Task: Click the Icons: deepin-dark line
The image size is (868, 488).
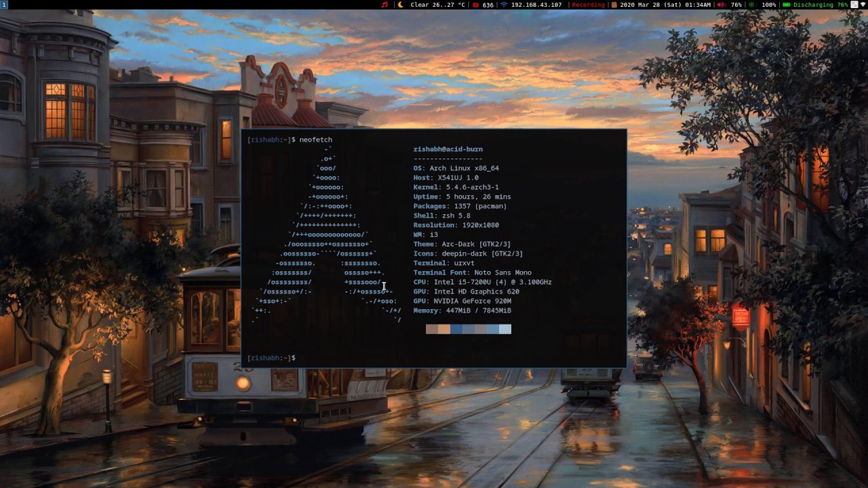Action: (469, 253)
